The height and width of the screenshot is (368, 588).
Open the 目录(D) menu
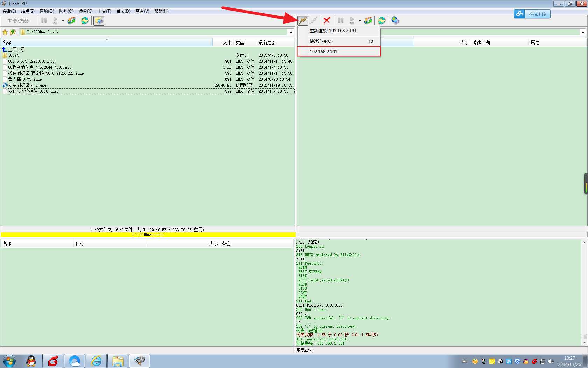coord(123,11)
